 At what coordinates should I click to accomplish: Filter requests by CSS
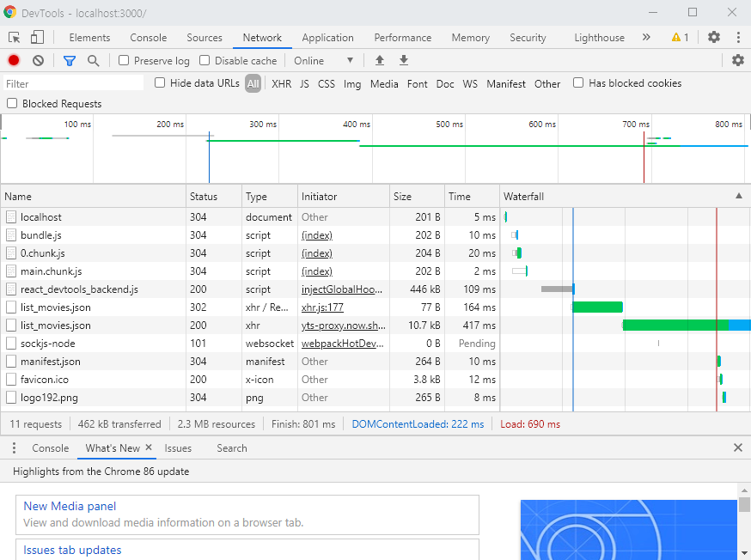tap(327, 84)
